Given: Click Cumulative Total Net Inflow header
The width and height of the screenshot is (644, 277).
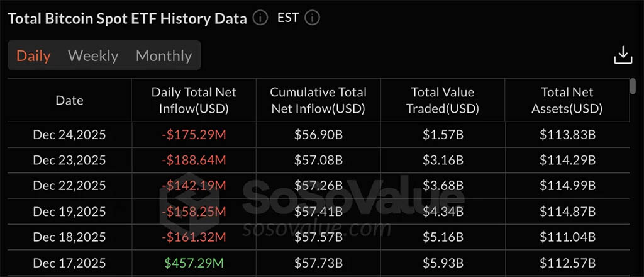Looking at the screenshot, I should 318,100.
